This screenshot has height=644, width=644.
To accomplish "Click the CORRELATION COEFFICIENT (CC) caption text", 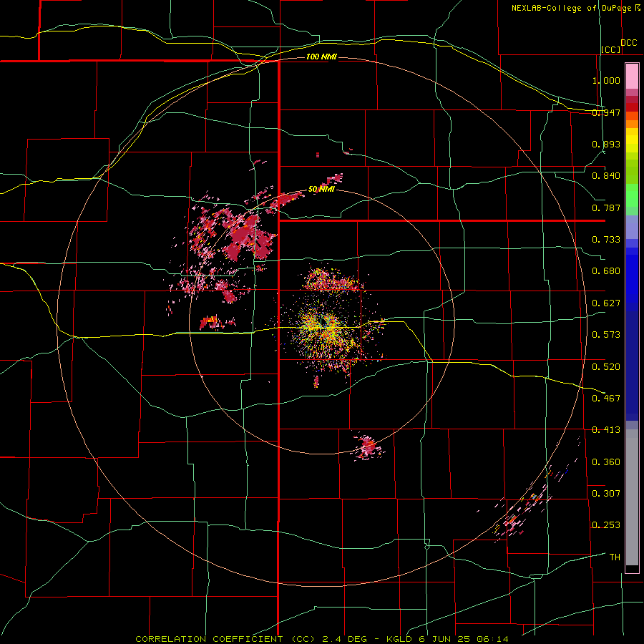I will pos(225,639).
